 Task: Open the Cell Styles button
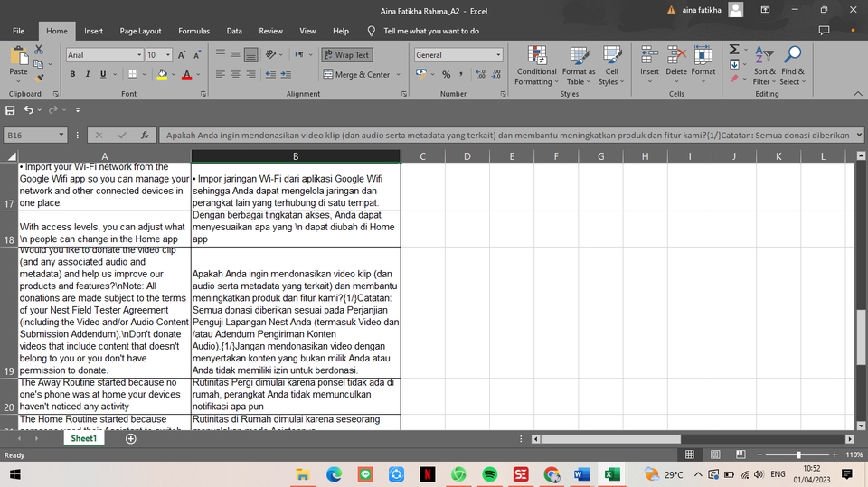611,66
